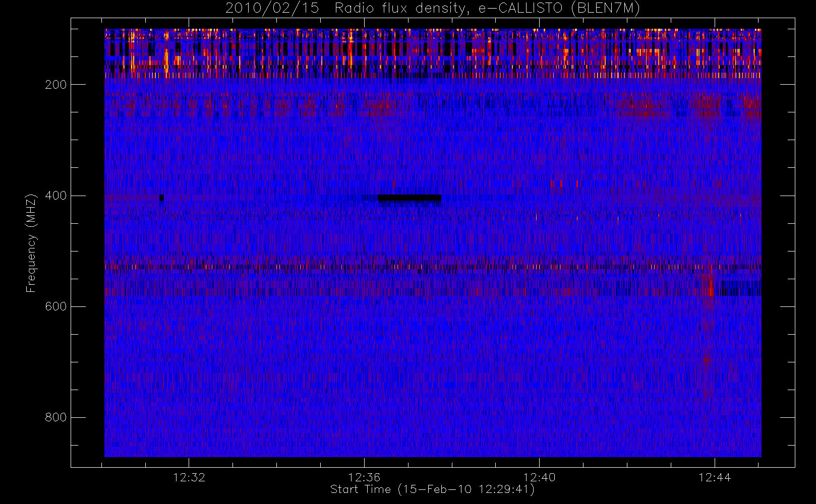816x504 pixels.
Task: Click the 12:36 time tick label
Action: (364, 477)
